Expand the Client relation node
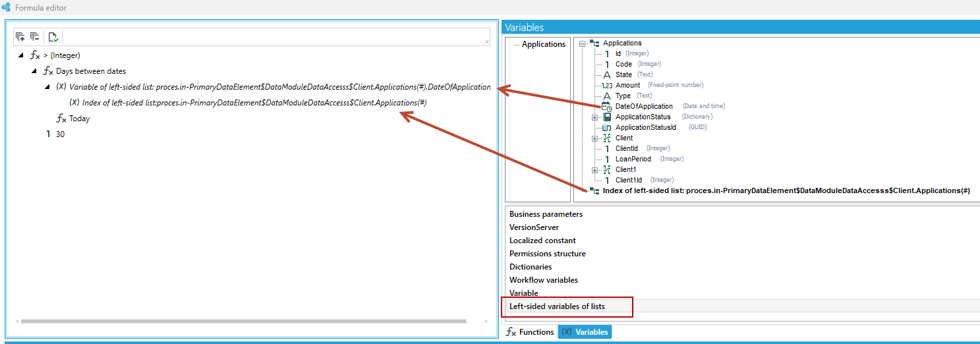Image resolution: width=980 pixels, height=344 pixels. 595,138
